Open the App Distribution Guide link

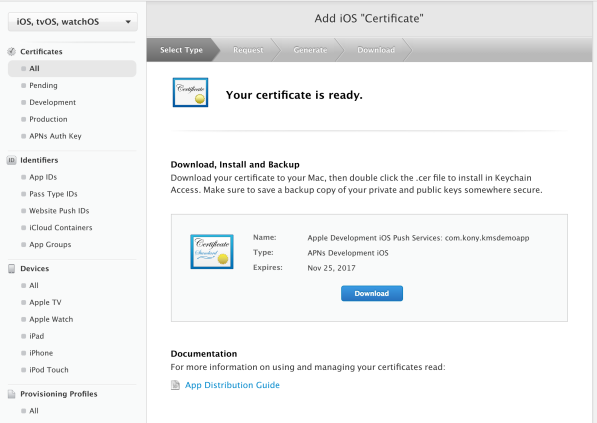tap(232, 385)
